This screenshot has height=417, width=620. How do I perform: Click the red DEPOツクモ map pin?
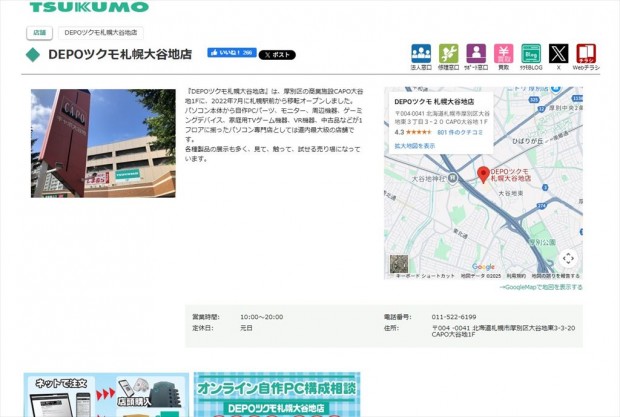[483, 175]
